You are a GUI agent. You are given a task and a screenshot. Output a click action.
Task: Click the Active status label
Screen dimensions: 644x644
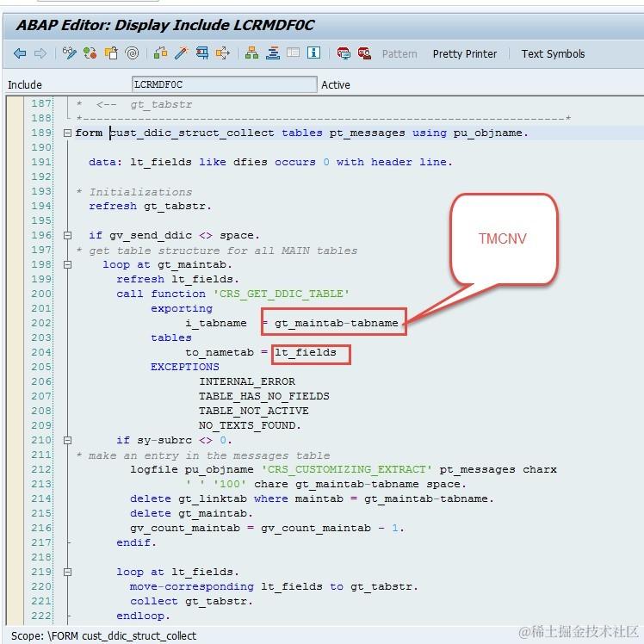tap(336, 85)
